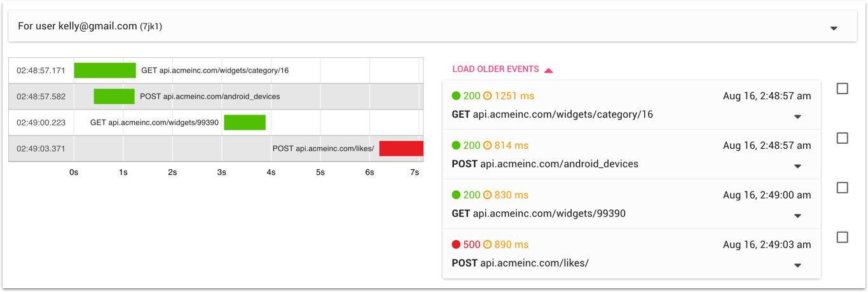Image resolution: width=868 pixels, height=292 pixels.
Task: Click clock icon beside 814 ms
Action: pos(488,146)
